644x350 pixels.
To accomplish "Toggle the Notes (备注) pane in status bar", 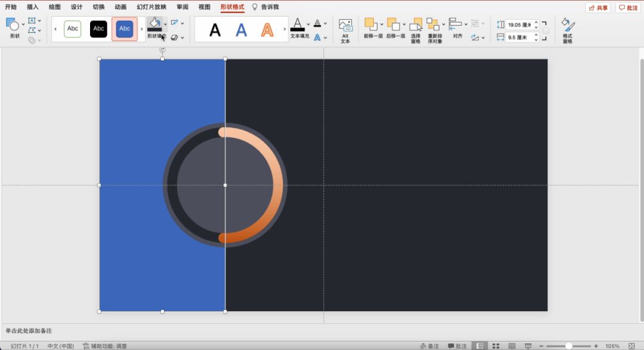I will pos(429,346).
